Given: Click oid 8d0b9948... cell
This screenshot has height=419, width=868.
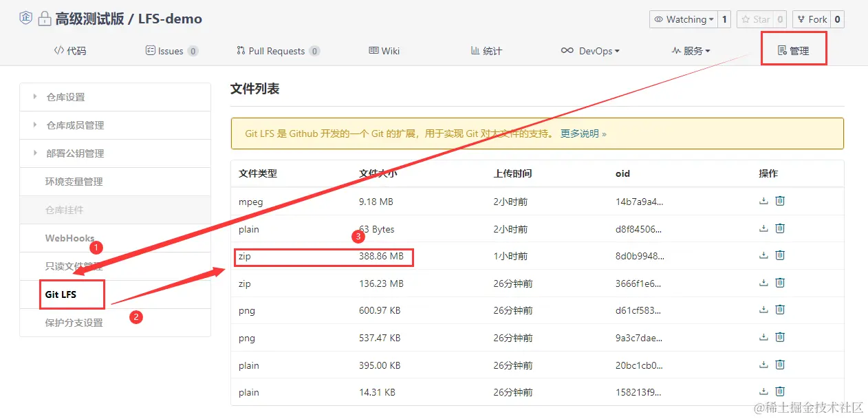Looking at the screenshot, I should pyautogui.click(x=640, y=256).
